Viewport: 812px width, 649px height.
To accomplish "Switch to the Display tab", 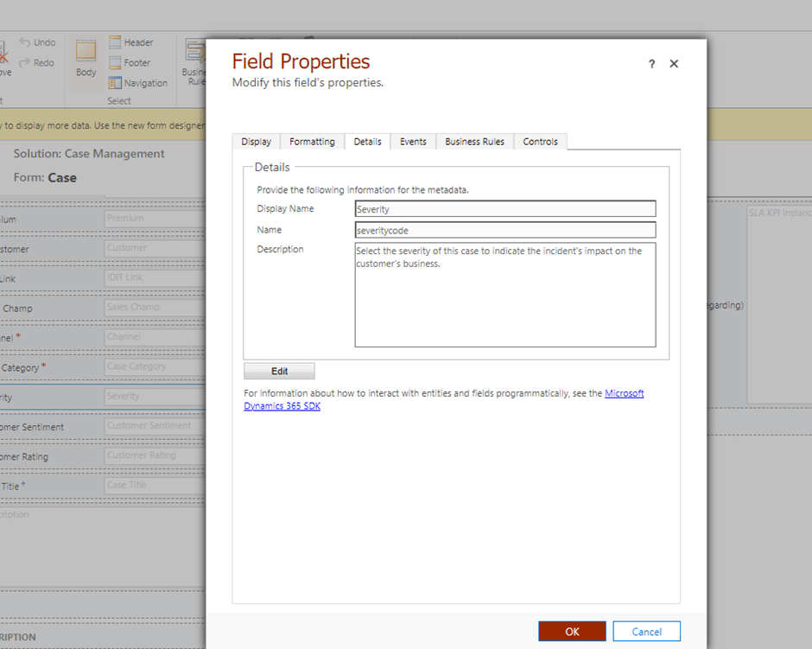I will [256, 142].
